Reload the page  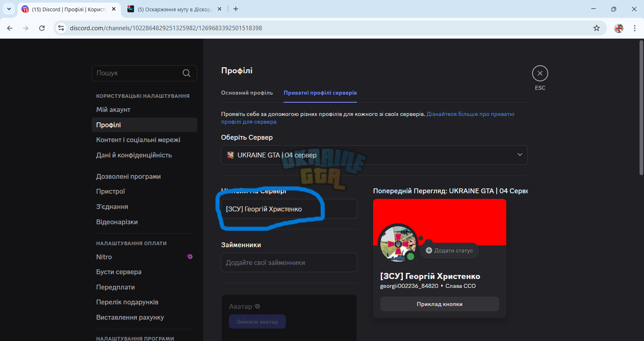(x=42, y=28)
